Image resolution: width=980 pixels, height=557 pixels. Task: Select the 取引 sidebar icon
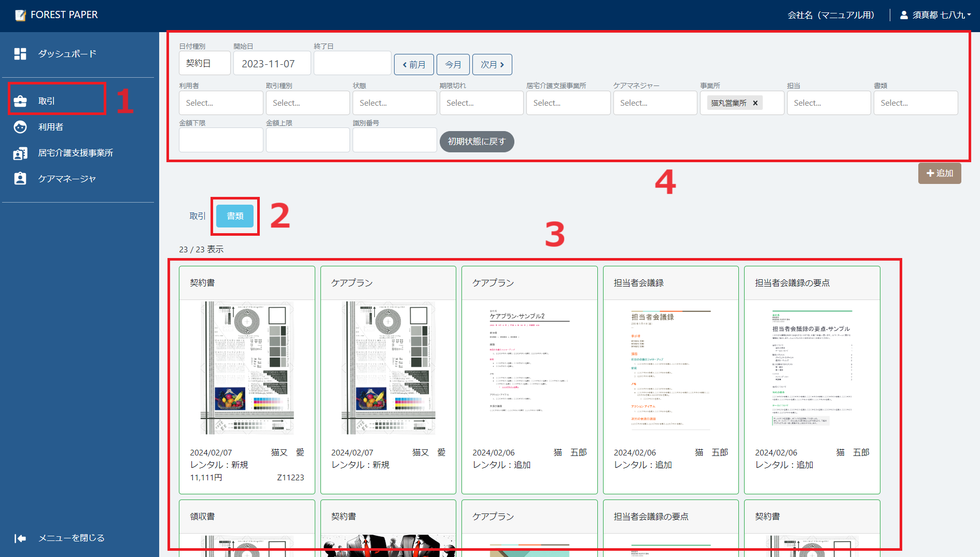pyautogui.click(x=21, y=101)
